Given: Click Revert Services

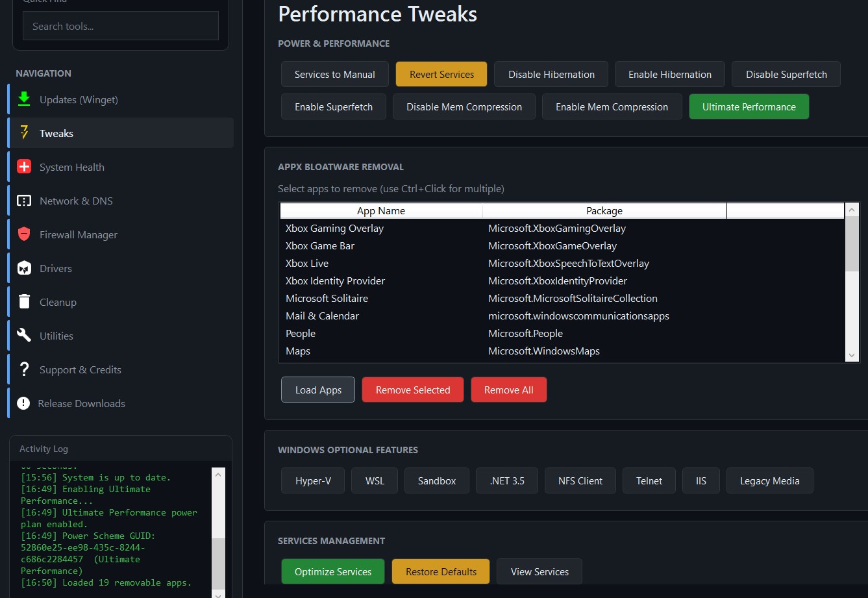Looking at the screenshot, I should [x=441, y=74].
